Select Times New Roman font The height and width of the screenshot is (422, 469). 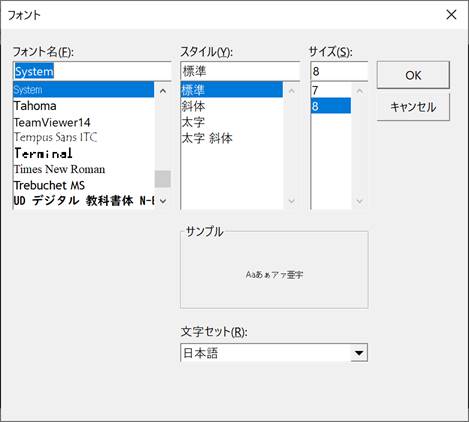tap(84, 169)
